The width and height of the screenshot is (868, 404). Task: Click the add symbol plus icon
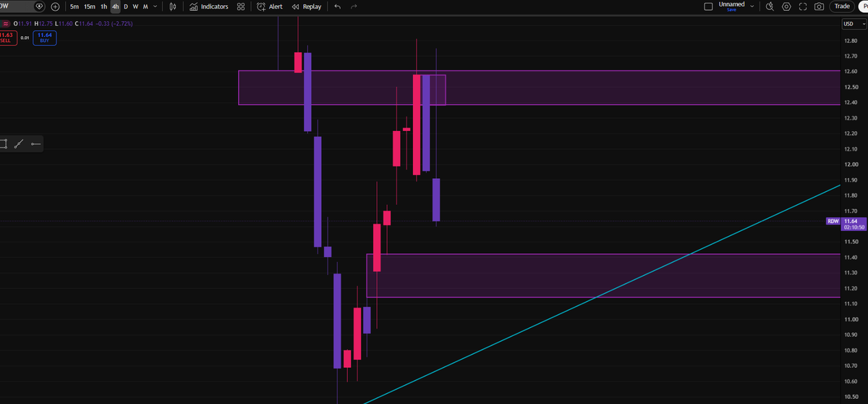point(55,7)
